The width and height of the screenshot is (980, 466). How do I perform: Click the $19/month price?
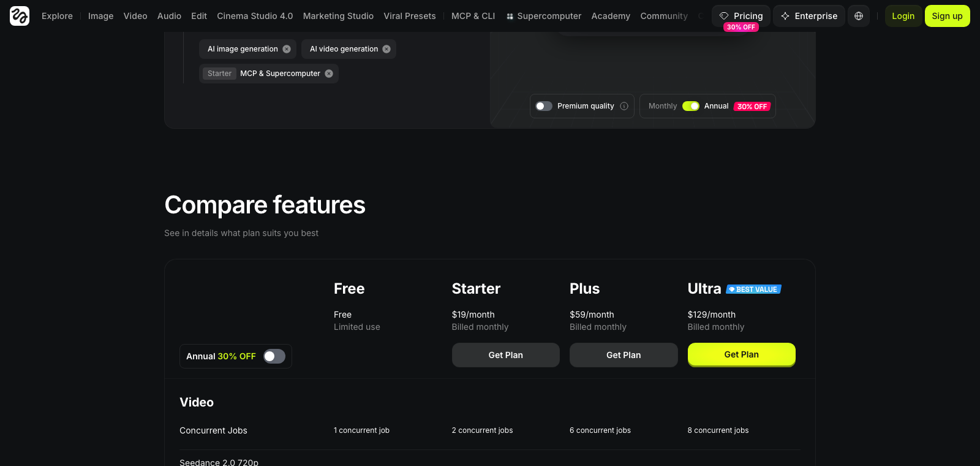pyautogui.click(x=473, y=315)
